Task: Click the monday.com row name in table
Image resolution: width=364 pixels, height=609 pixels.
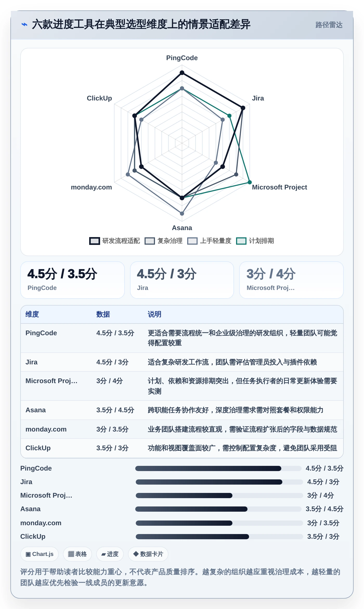Action: point(46,429)
